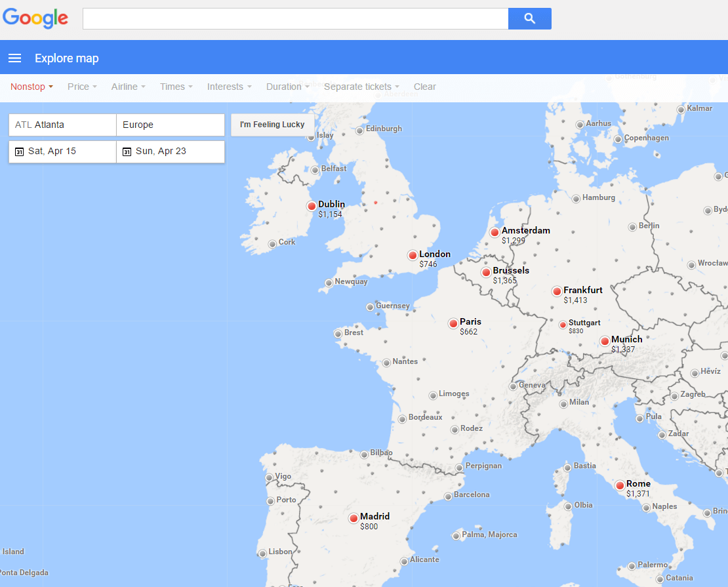
Task: Click the Madrid red destination pin
Action: (x=354, y=518)
